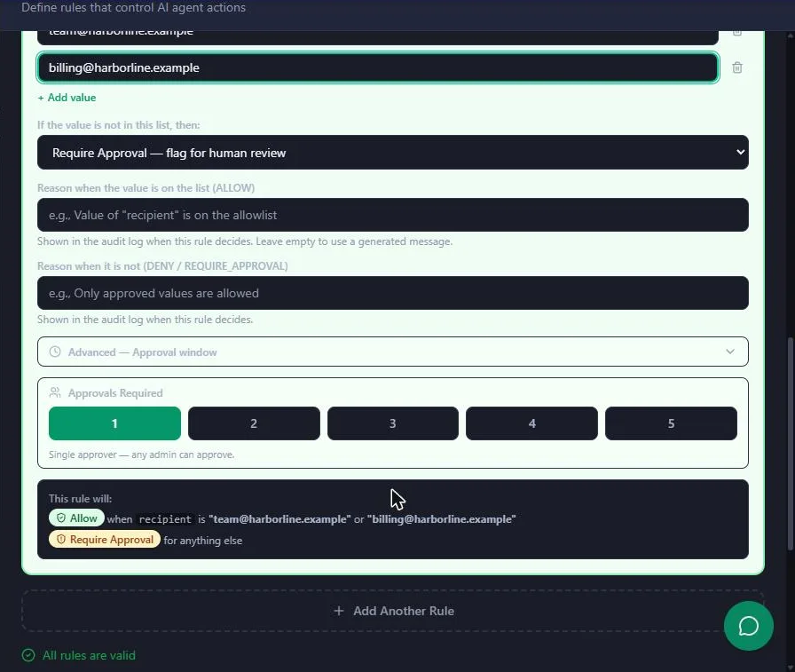Select 5 approvals required
Image resolution: width=795 pixels, height=672 pixels.
[x=671, y=423]
